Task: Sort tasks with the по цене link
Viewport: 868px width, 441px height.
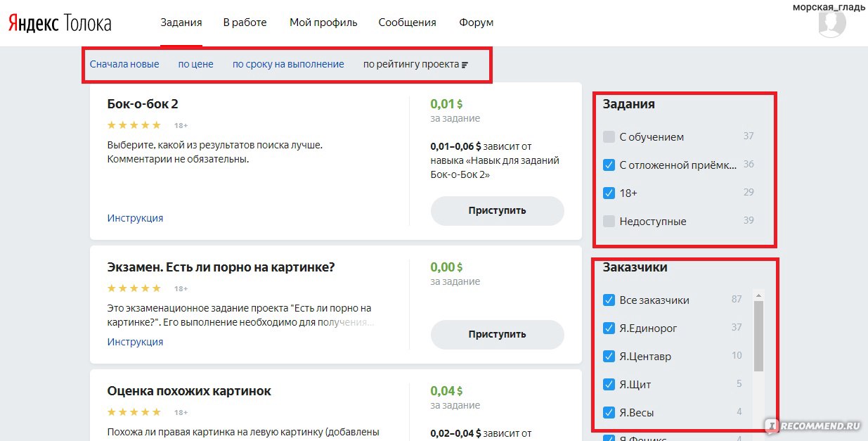Action: (x=195, y=64)
